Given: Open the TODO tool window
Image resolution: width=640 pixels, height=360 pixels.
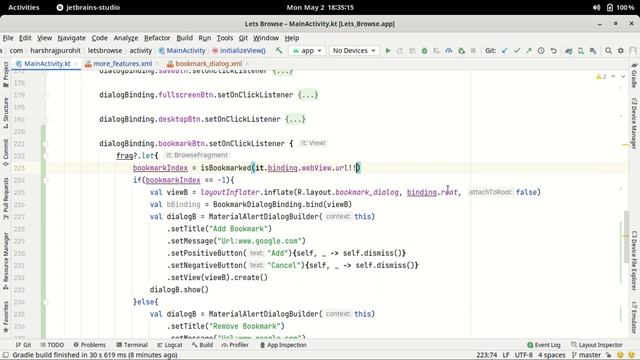Looking at the screenshot, I should (x=52, y=345).
